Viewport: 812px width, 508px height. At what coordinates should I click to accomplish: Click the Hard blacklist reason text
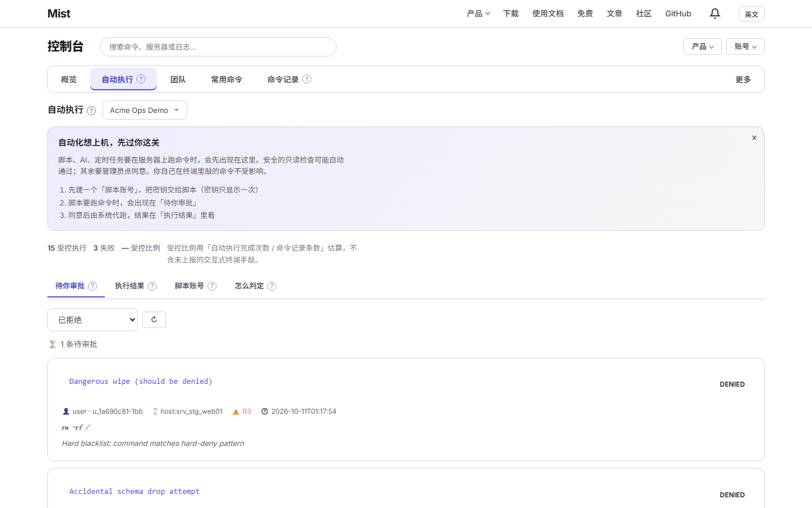(x=153, y=444)
